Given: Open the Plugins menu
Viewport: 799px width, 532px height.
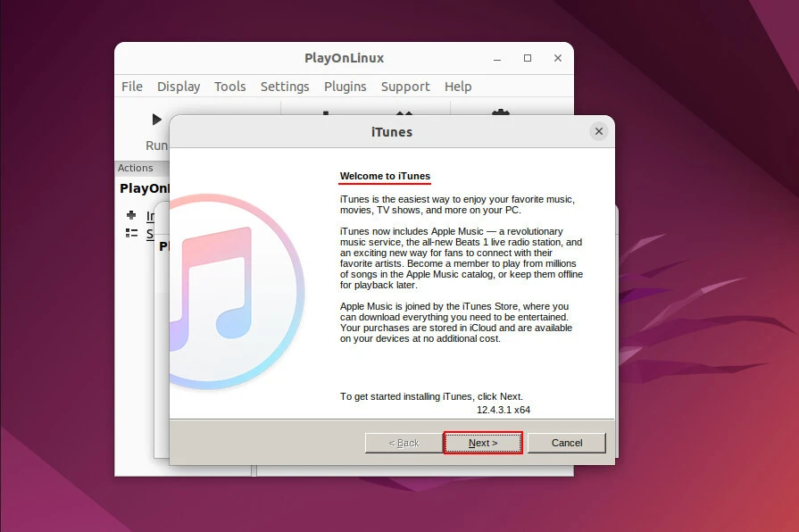Looking at the screenshot, I should point(345,87).
